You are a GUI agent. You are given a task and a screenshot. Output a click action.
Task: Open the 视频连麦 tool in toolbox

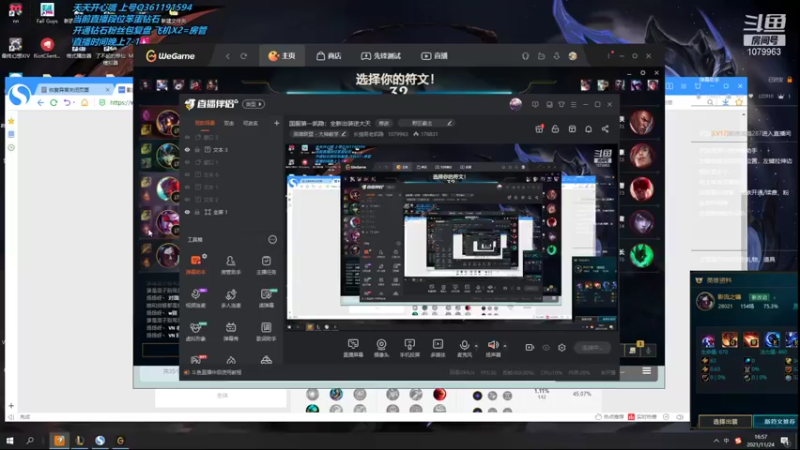(195, 298)
